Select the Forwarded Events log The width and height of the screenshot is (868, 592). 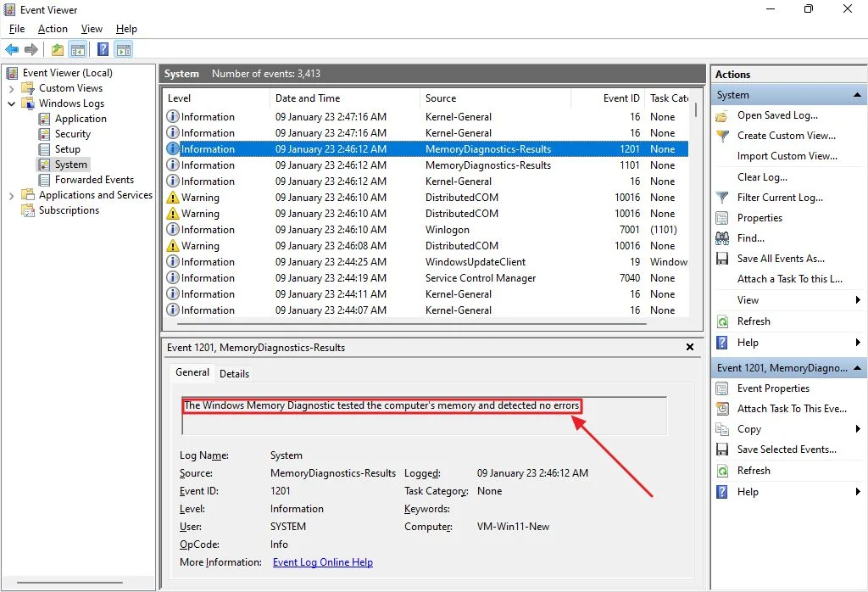[94, 180]
